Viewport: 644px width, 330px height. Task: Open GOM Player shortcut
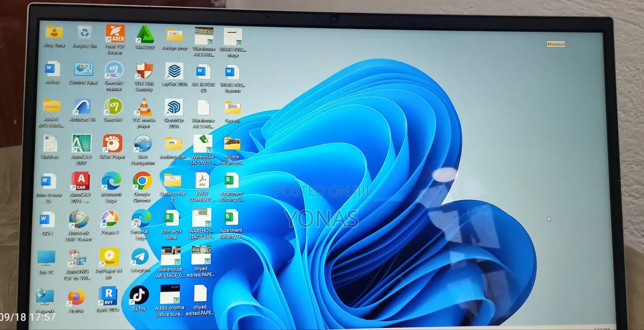112,147
